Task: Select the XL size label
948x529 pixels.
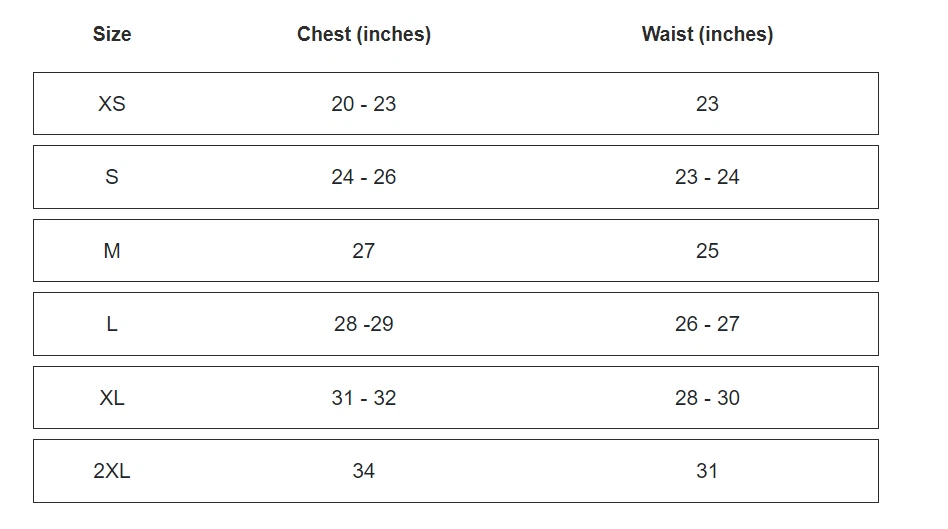Action: 112,398
